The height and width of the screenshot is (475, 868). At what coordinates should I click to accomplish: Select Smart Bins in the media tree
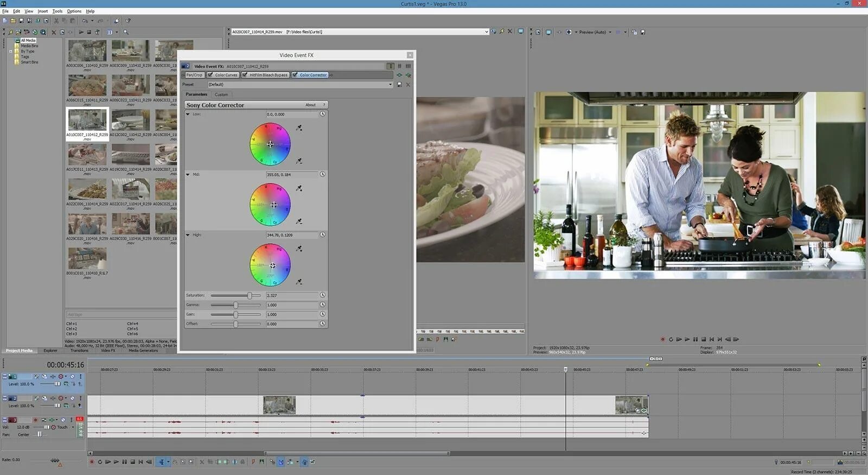point(29,62)
